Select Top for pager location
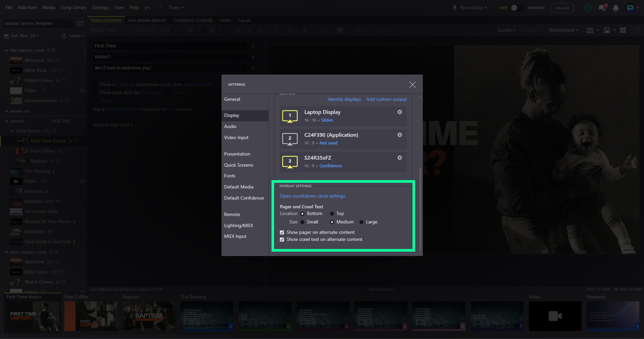This screenshot has height=339, width=644. coord(332,214)
